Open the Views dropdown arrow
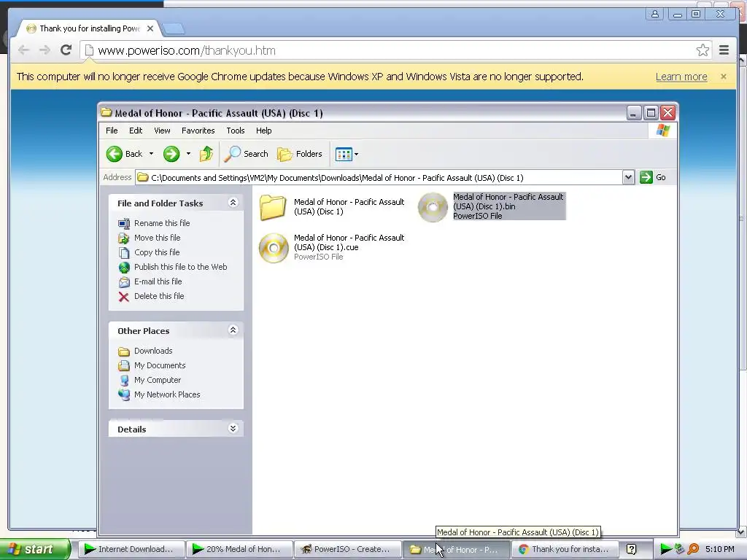Screen dimensions: 747x560 [356, 154]
